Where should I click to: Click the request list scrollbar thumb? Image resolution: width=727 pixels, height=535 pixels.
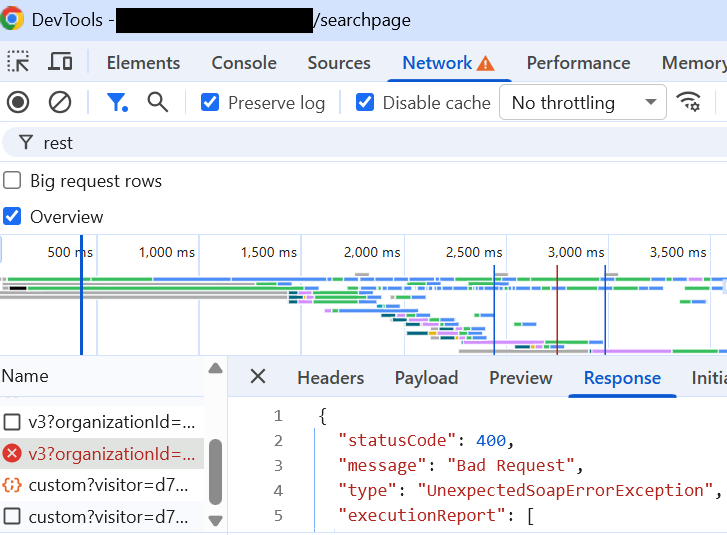click(x=215, y=471)
